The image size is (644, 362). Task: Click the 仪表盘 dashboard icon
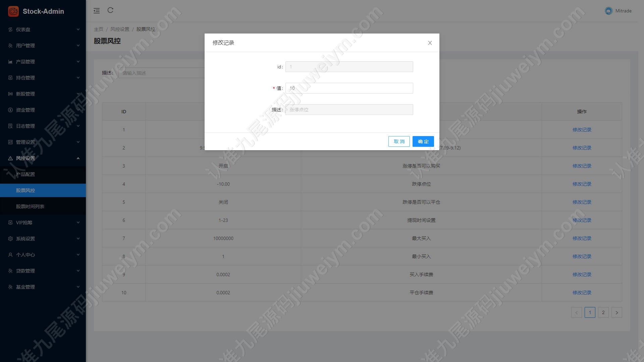coord(10,29)
